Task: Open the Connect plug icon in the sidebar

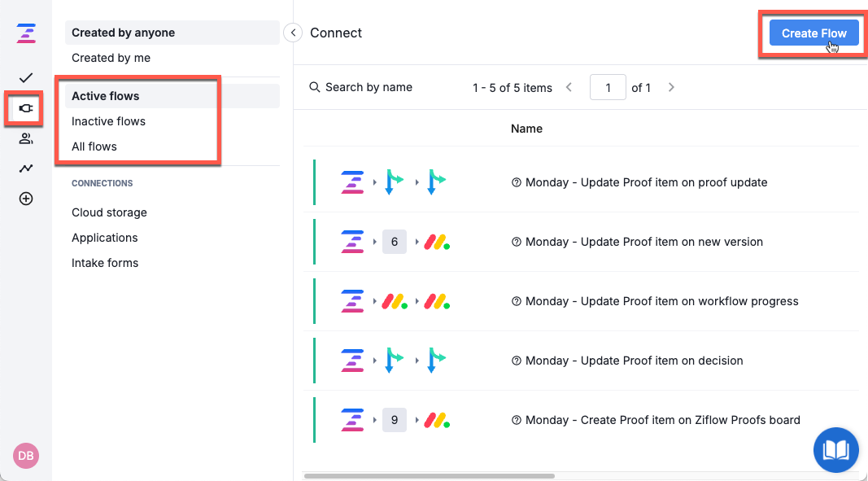Action: point(25,108)
